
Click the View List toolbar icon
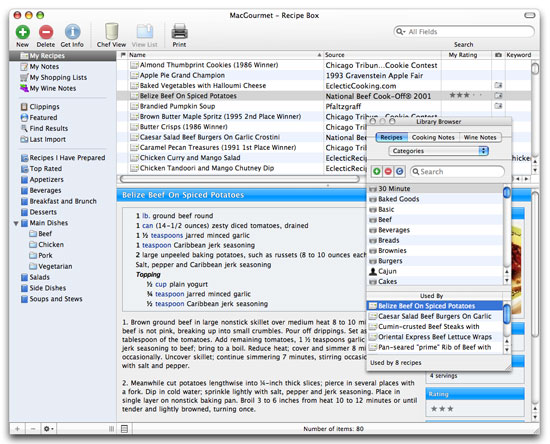click(145, 32)
